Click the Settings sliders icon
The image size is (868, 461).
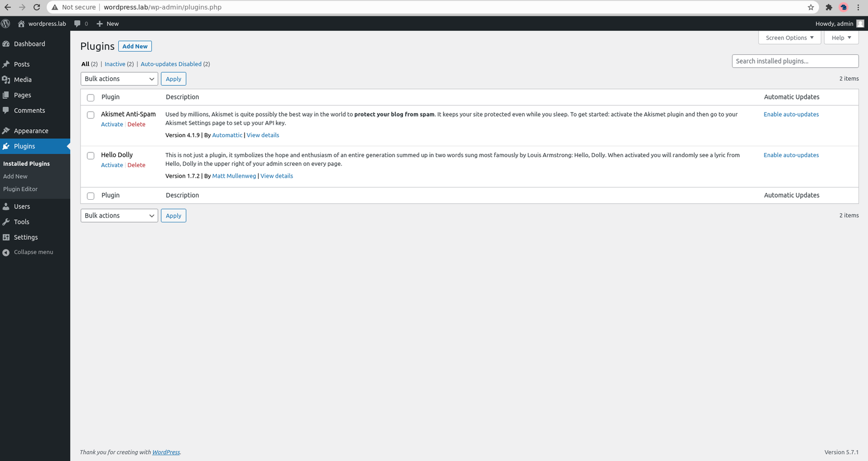point(6,237)
